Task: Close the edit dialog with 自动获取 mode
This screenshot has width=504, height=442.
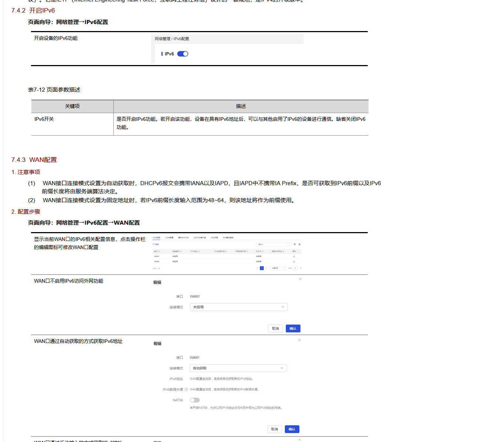Action: coord(299,340)
